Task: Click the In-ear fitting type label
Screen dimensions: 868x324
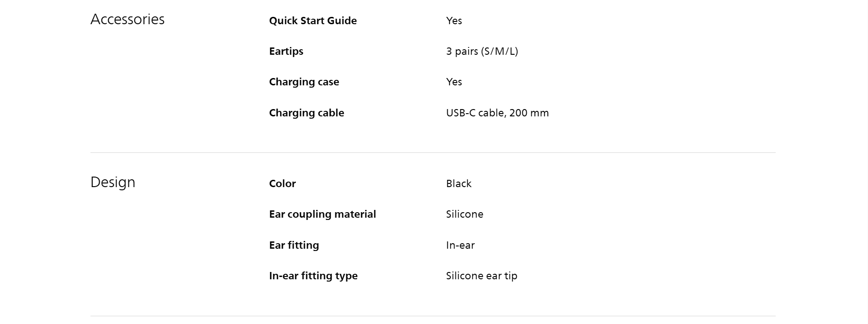Action: coord(313,276)
